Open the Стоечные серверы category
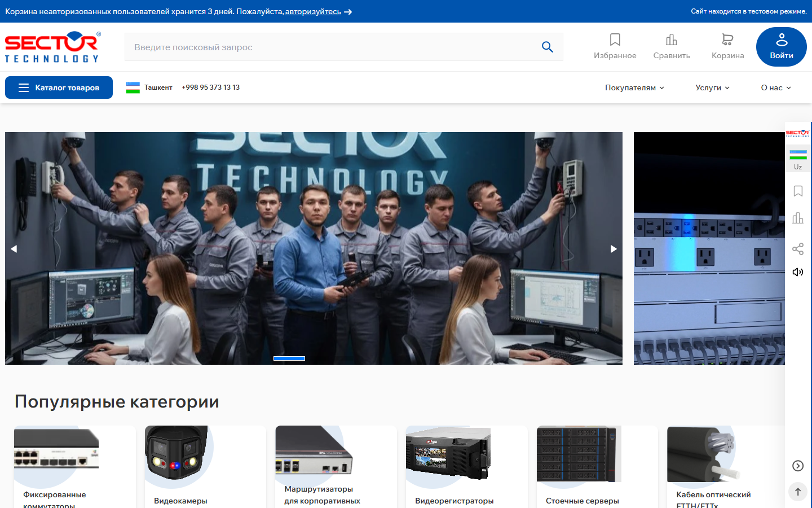Image resolution: width=812 pixels, height=508 pixels. 597,467
